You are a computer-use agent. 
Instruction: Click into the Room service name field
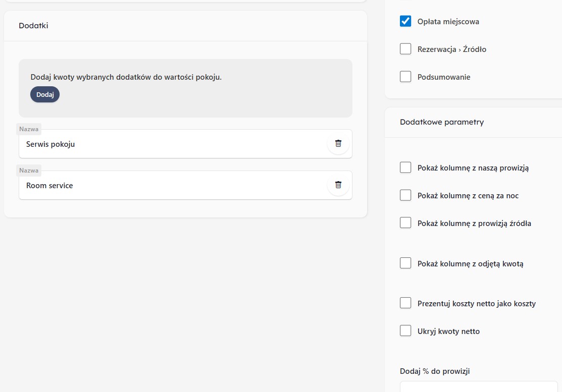(x=172, y=186)
